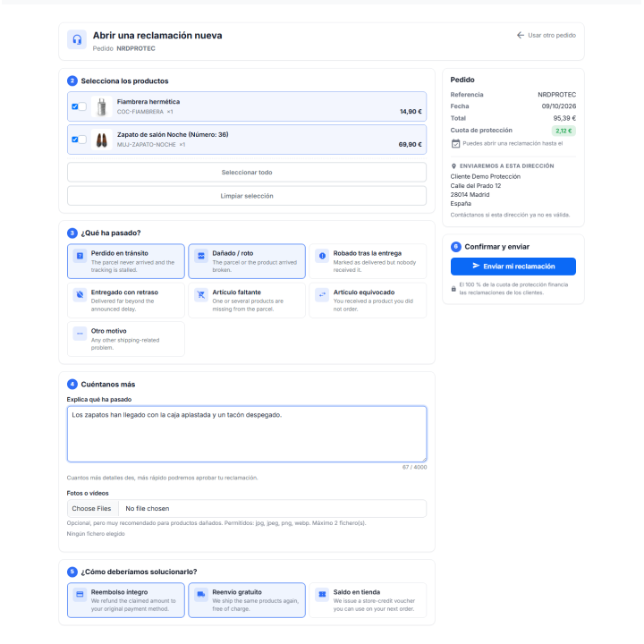Select Entregado con retraso reason
The image size is (644, 644).
coord(126,301)
